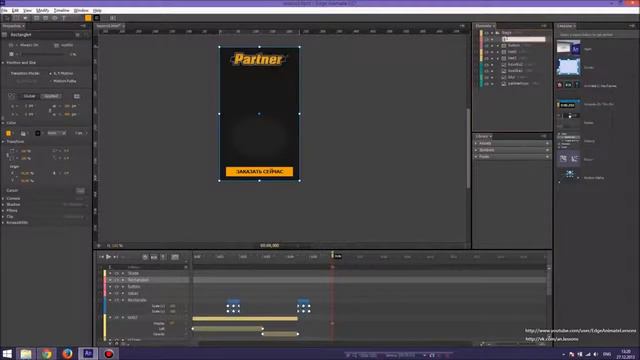Collapse the Position and Size section

tap(3, 63)
